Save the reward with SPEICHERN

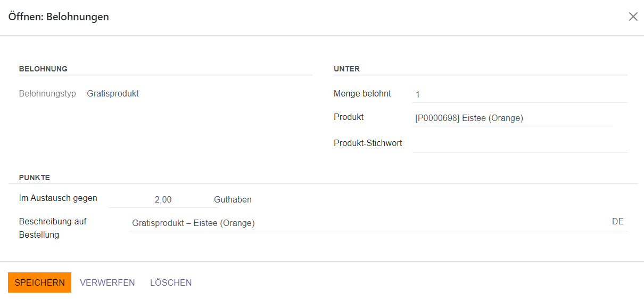(x=39, y=282)
